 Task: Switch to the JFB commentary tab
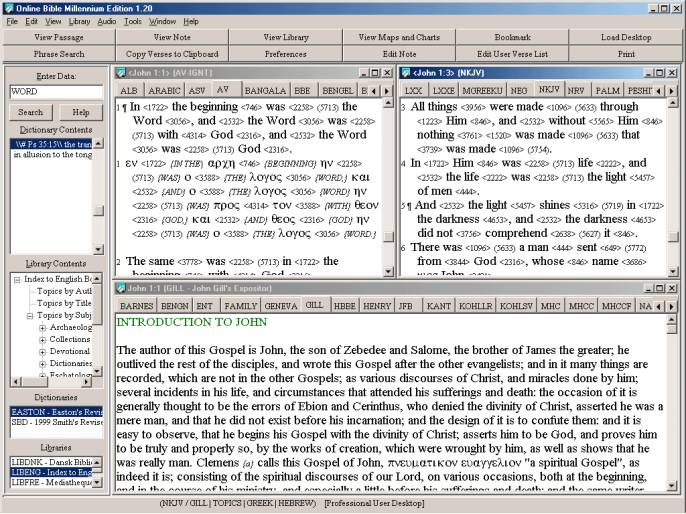(x=406, y=306)
